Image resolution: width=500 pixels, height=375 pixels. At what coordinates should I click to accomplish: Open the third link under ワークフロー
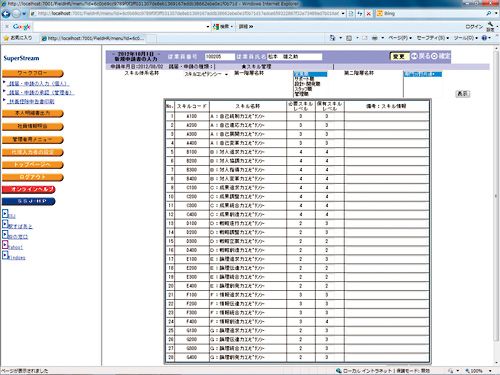coord(31,101)
